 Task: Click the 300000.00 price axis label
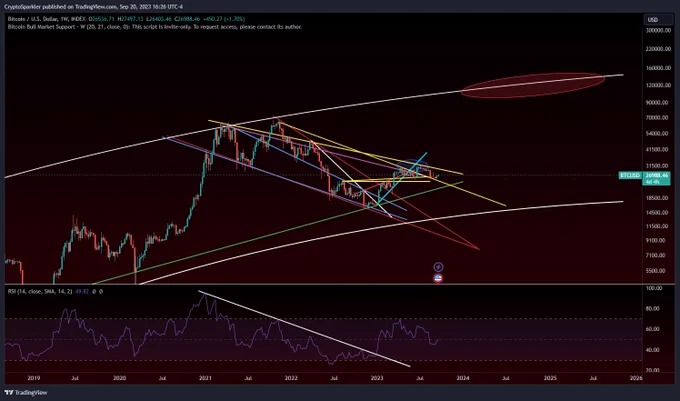tap(658, 31)
